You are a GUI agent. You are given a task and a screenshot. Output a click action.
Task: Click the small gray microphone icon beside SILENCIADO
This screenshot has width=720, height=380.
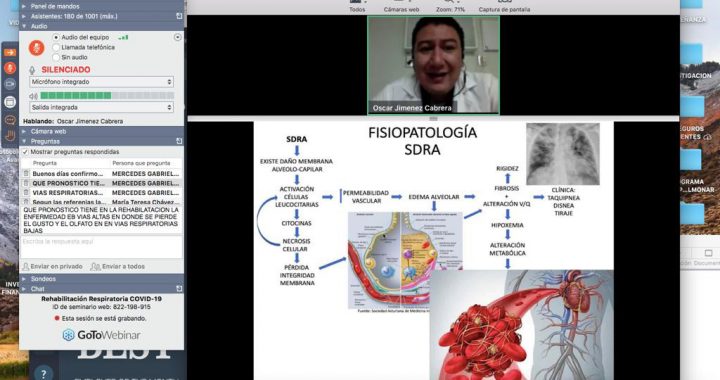(x=32, y=70)
